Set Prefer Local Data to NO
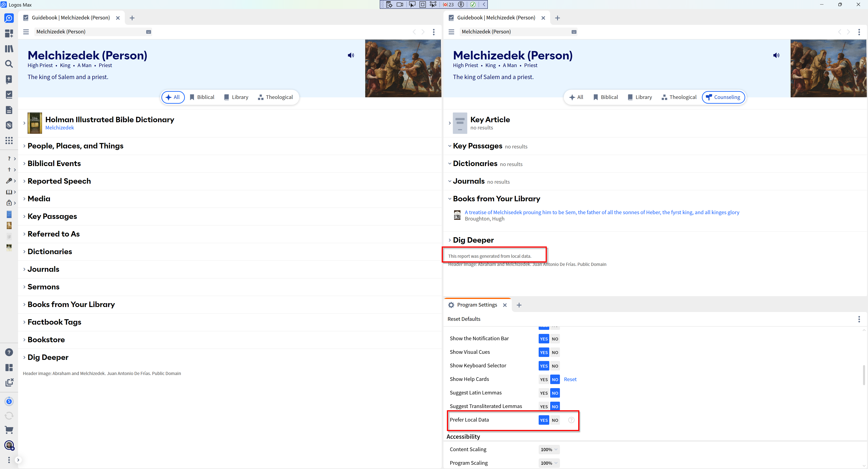 tap(555, 420)
